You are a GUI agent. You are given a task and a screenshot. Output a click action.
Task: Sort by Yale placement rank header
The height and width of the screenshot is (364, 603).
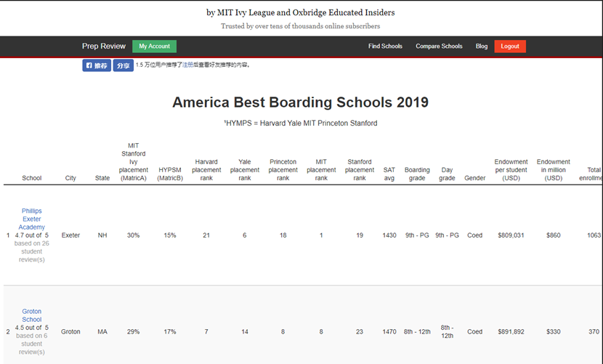(x=245, y=170)
